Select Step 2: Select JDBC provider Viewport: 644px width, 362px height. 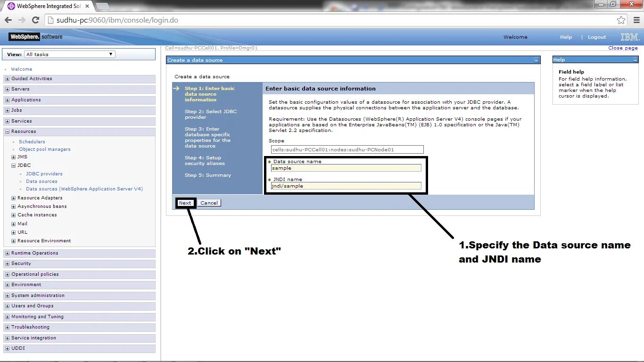click(211, 115)
